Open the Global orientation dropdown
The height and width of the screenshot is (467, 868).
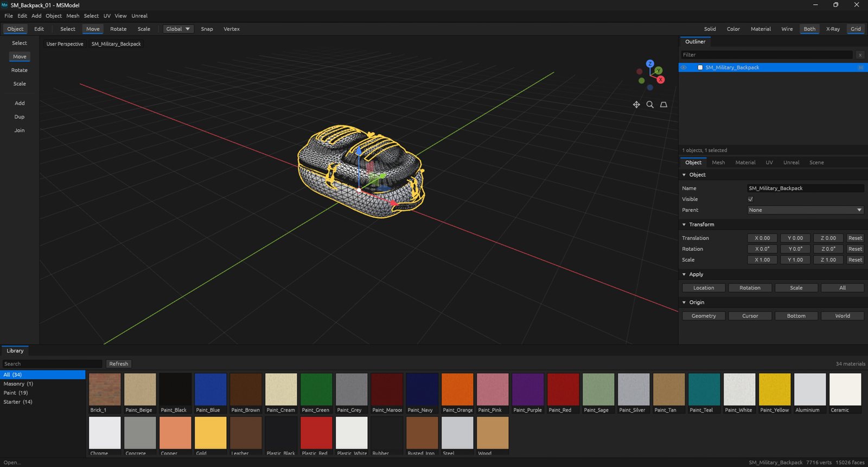(x=178, y=29)
